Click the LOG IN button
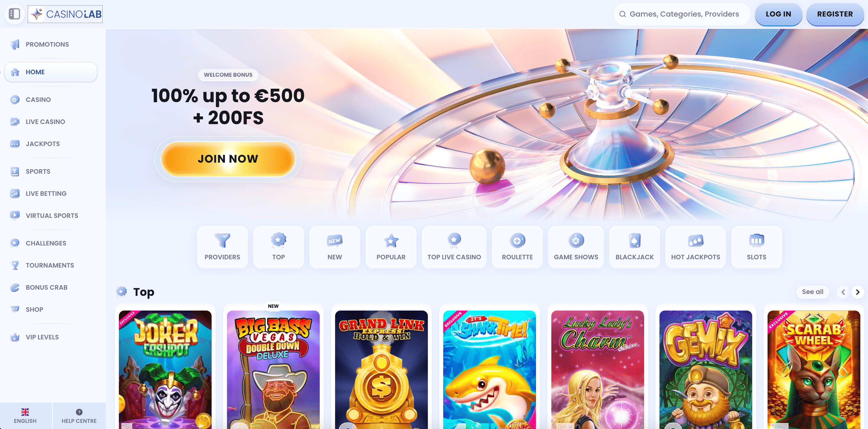 pos(778,14)
